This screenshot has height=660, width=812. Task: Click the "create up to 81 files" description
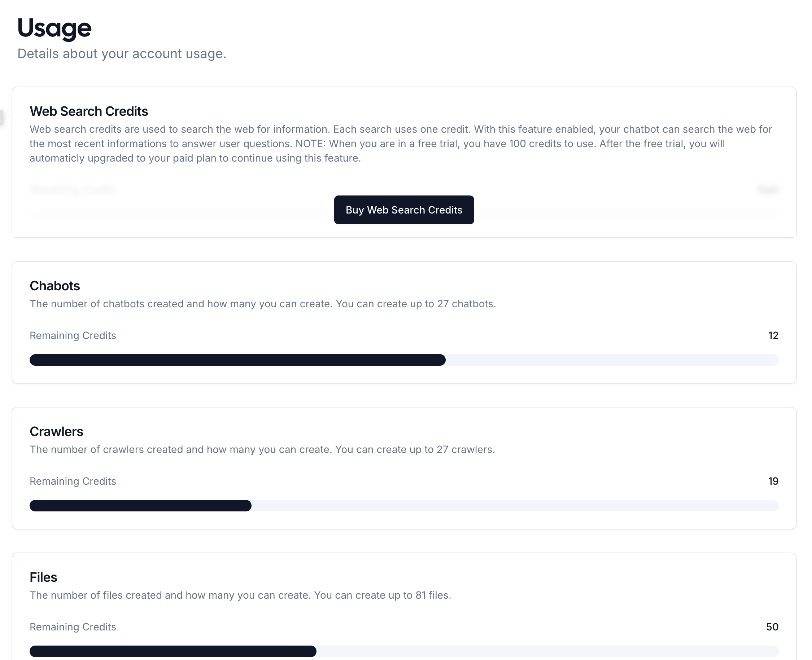coord(240,595)
